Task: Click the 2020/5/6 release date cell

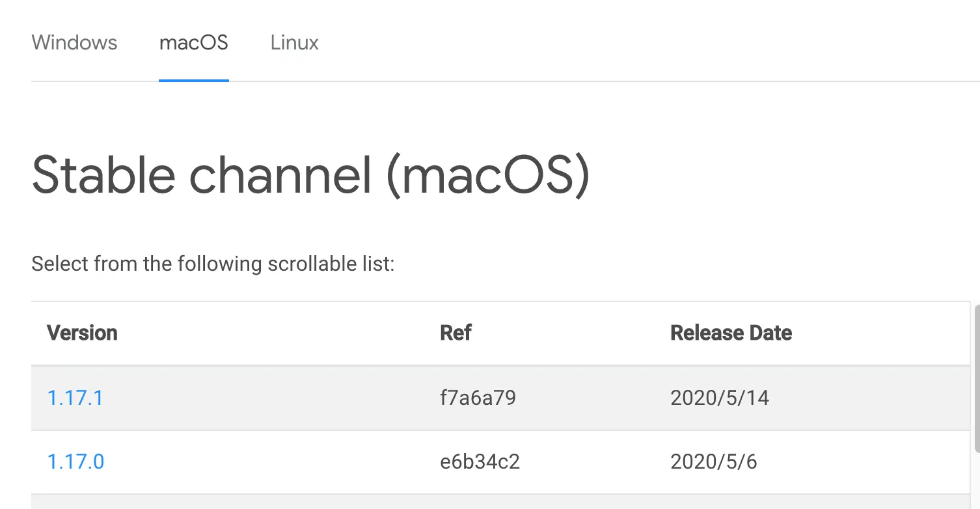Action: point(713,461)
